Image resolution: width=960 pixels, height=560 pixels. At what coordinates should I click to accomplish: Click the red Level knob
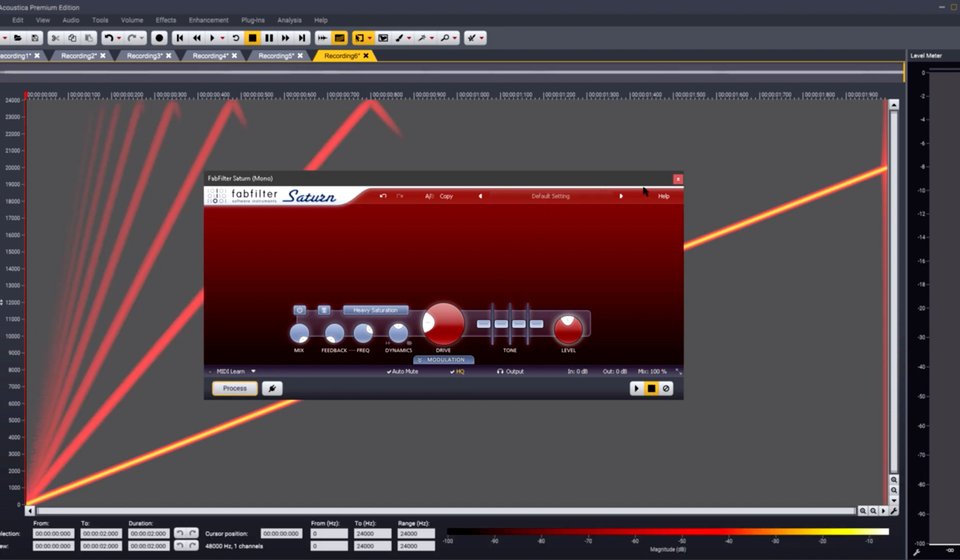[568, 330]
